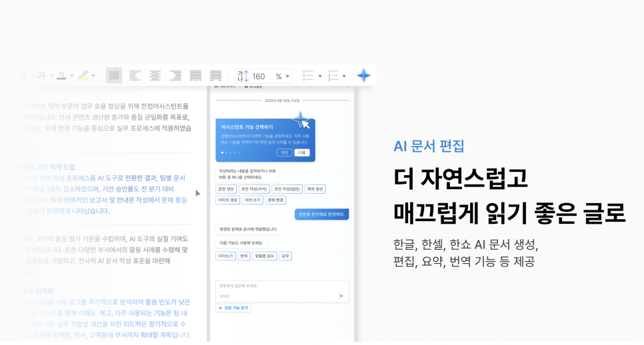This screenshot has width=644, height=345.
Task: Click the red underlined font color icon
Action: [x=61, y=75]
